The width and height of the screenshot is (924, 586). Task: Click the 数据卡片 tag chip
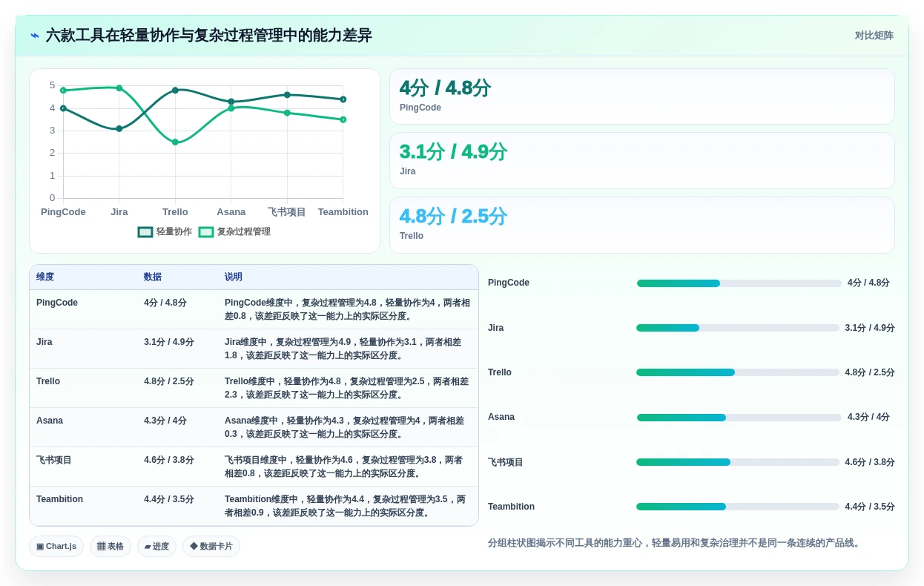point(211,547)
